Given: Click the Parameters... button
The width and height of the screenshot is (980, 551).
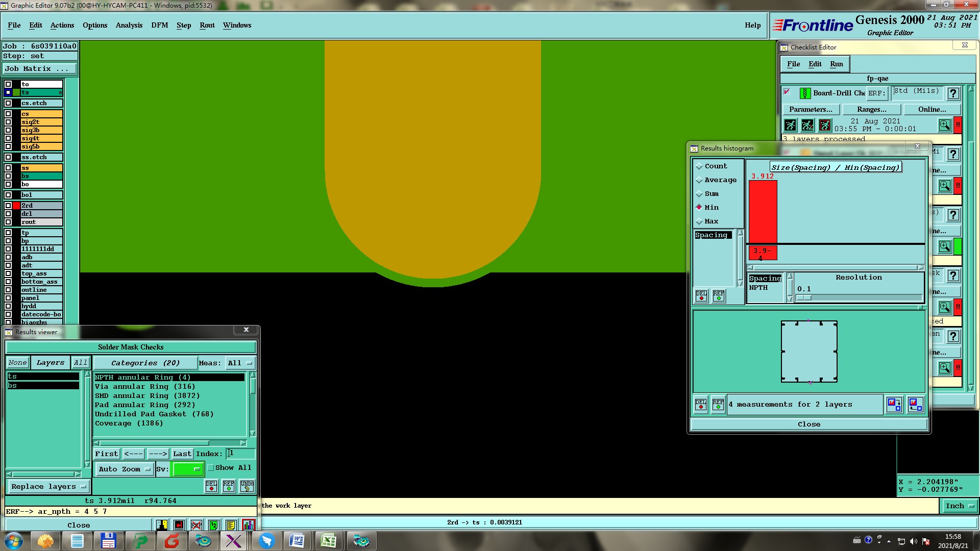Looking at the screenshot, I should tap(810, 109).
